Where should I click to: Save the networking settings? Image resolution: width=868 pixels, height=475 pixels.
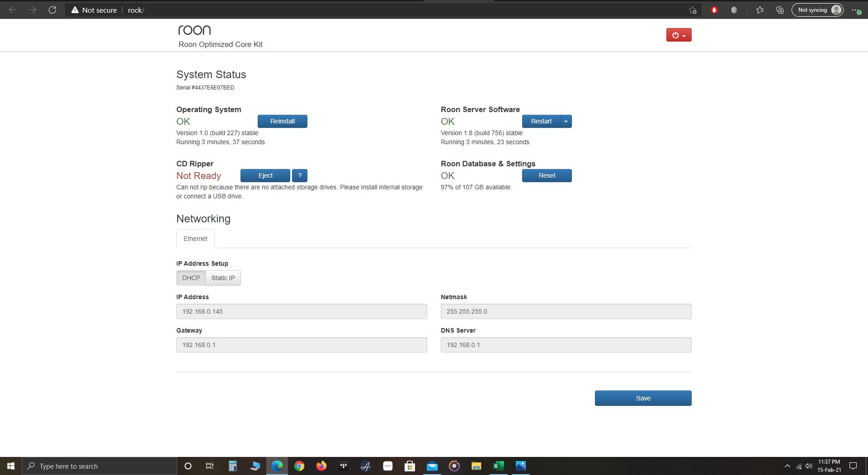pyautogui.click(x=643, y=398)
